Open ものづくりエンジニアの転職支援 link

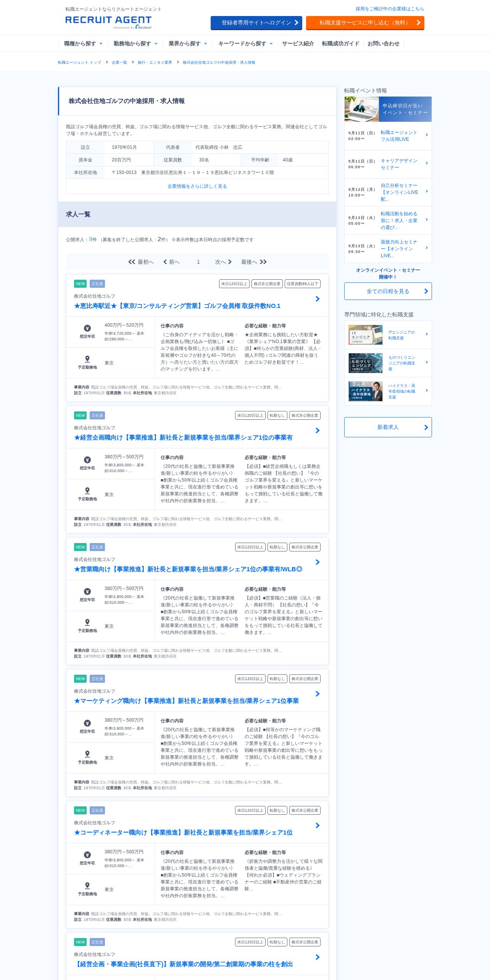click(401, 363)
